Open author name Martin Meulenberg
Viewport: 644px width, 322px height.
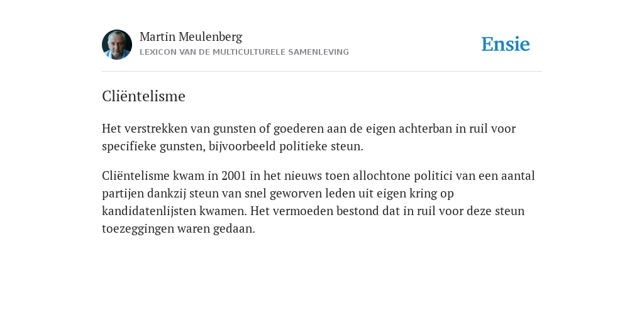coord(191,37)
